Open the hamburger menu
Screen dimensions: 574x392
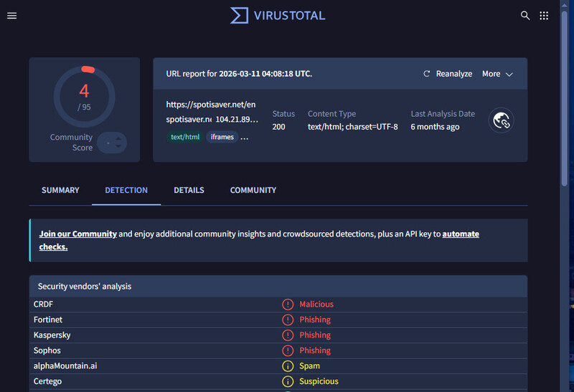tap(11, 16)
